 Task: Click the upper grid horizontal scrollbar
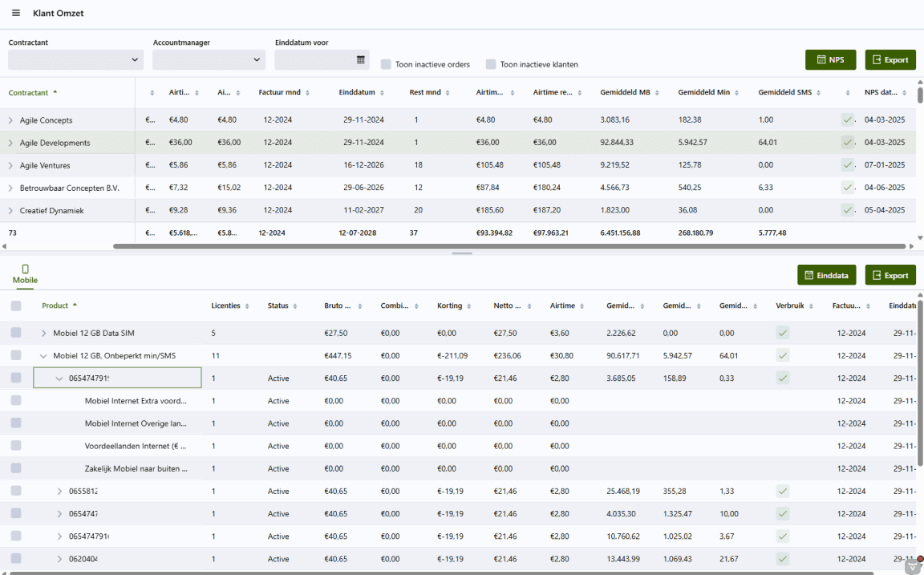pyautogui.click(x=509, y=246)
